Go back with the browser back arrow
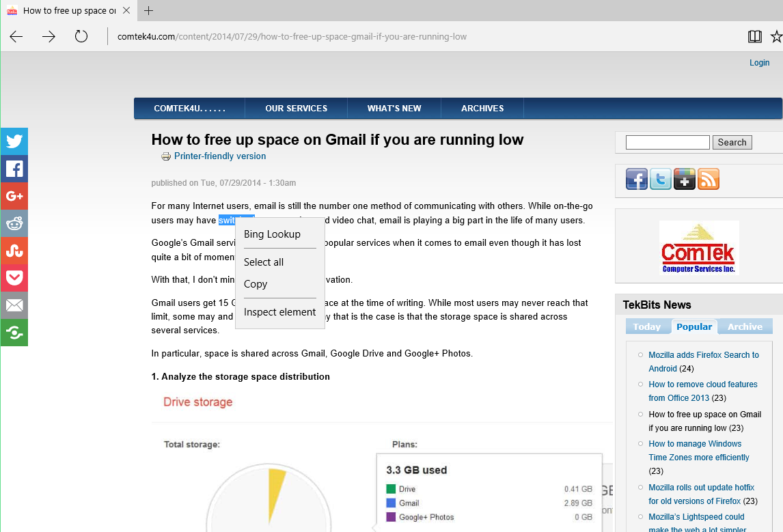 pyautogui.click(x=16, y=36)
